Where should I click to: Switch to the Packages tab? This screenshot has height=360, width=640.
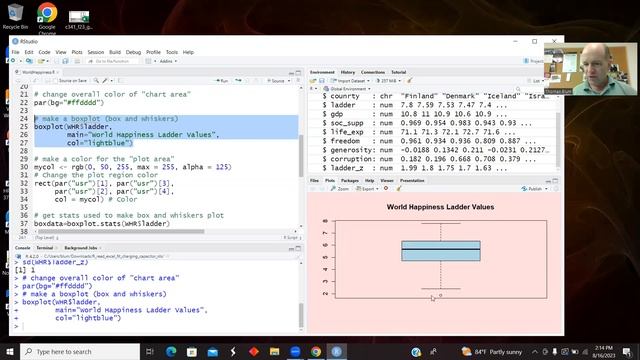click(349, 180)
